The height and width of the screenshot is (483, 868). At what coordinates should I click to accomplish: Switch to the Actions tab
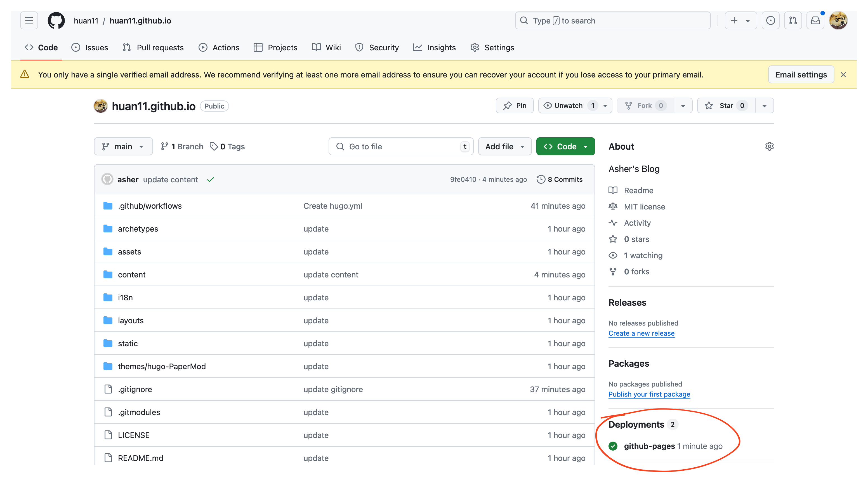[219, 48]
